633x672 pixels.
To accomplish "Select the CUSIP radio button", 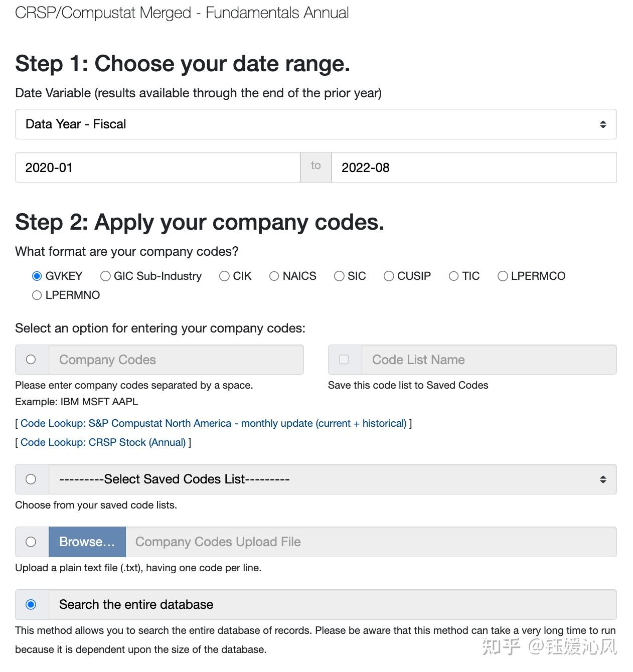I will pos(389,276).
